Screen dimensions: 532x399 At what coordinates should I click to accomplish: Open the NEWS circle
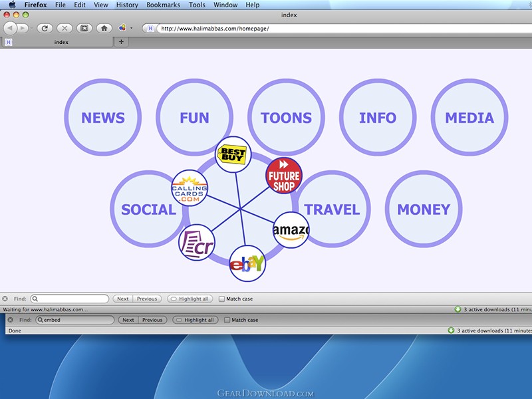(103, 118)
